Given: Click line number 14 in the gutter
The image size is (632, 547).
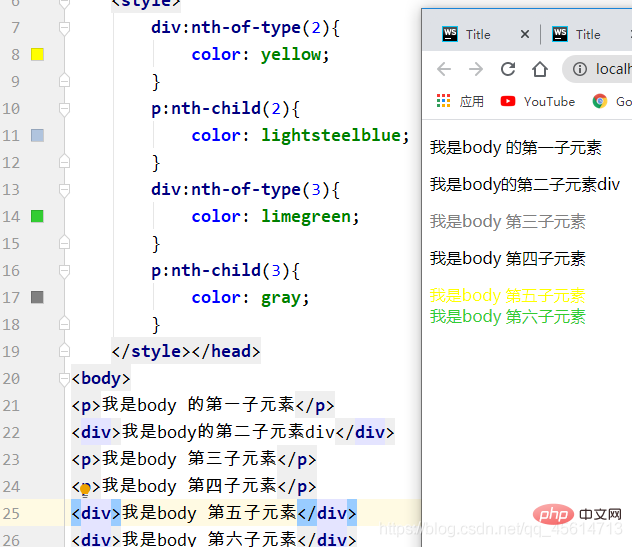Looking at the screenshot, I should 11,216.
